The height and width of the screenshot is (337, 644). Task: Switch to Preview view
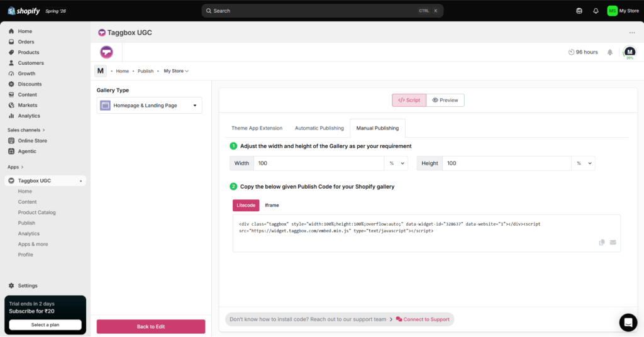click(x=445, y=100)
